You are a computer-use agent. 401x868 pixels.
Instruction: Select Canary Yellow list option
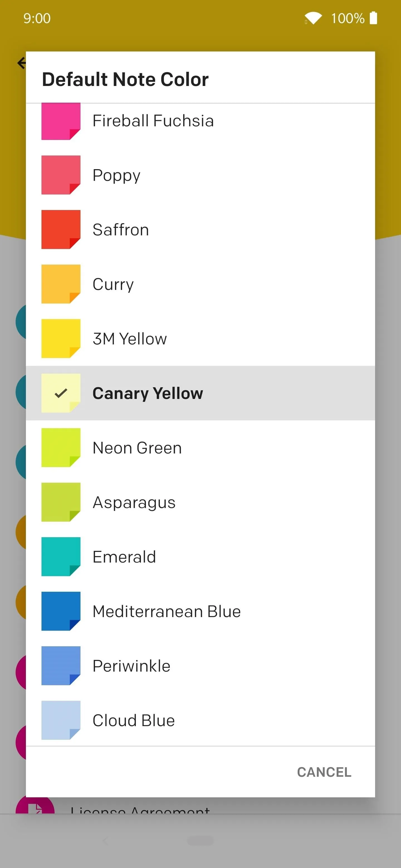[x=200, y=393]
